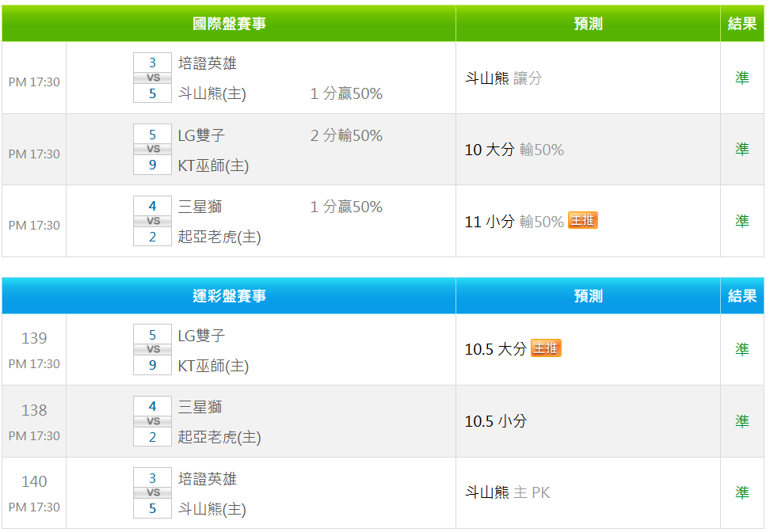Screen dimensions: 770x532
Task: Click the game number 139
Action: tap(34, 338)
